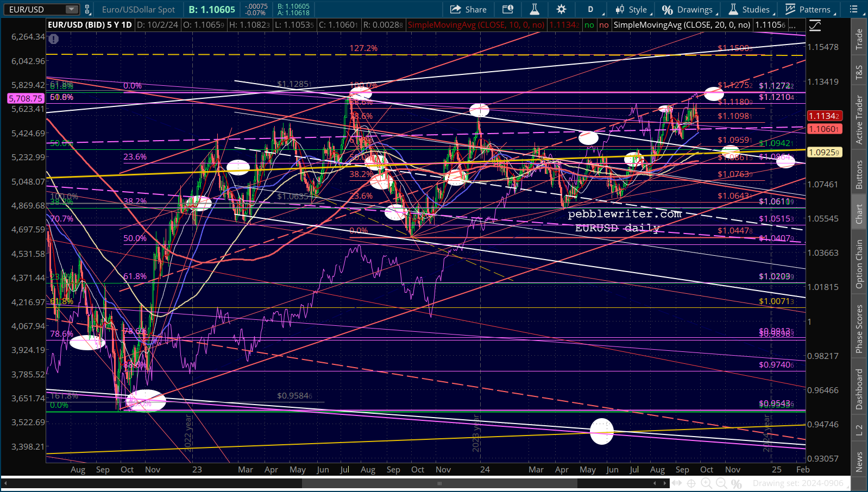Open the Option Chain side tab
Viewport: 868px width, 492px height.
(x=859, y=264)
